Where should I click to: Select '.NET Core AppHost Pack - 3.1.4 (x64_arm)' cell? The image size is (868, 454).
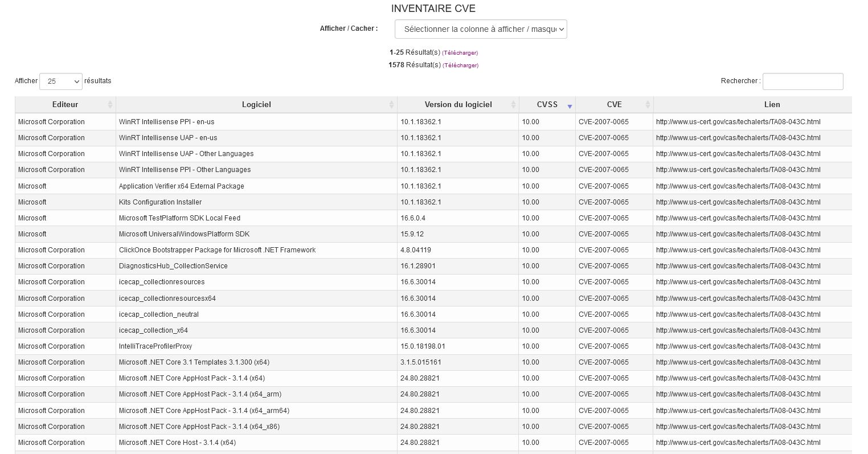[x=256, y=394]
